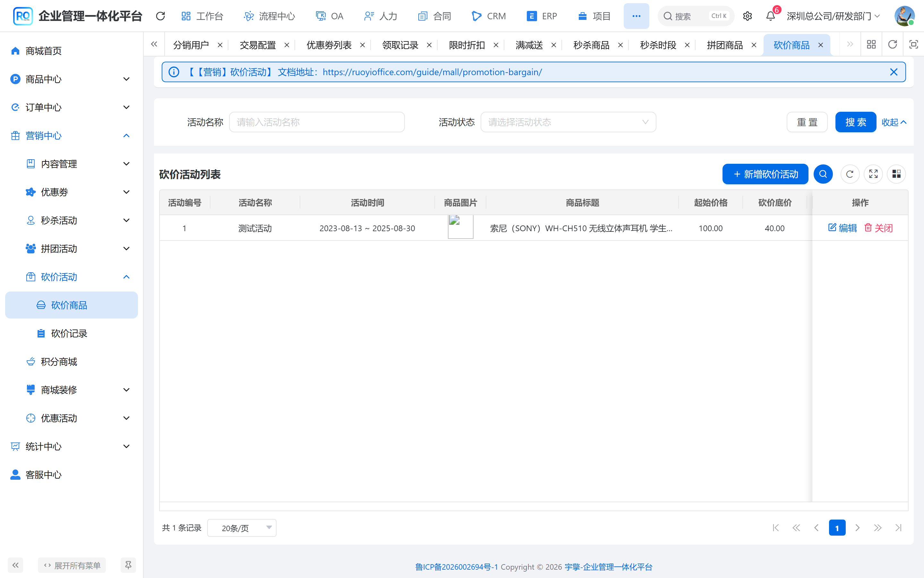
Task: Close the documentation info banner
Action: coord(894,72)
